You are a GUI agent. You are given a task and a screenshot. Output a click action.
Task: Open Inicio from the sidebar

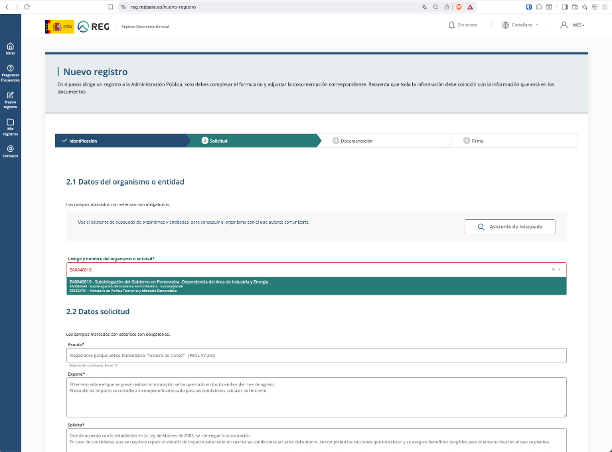pyautogui.click(x=10, y=48)
